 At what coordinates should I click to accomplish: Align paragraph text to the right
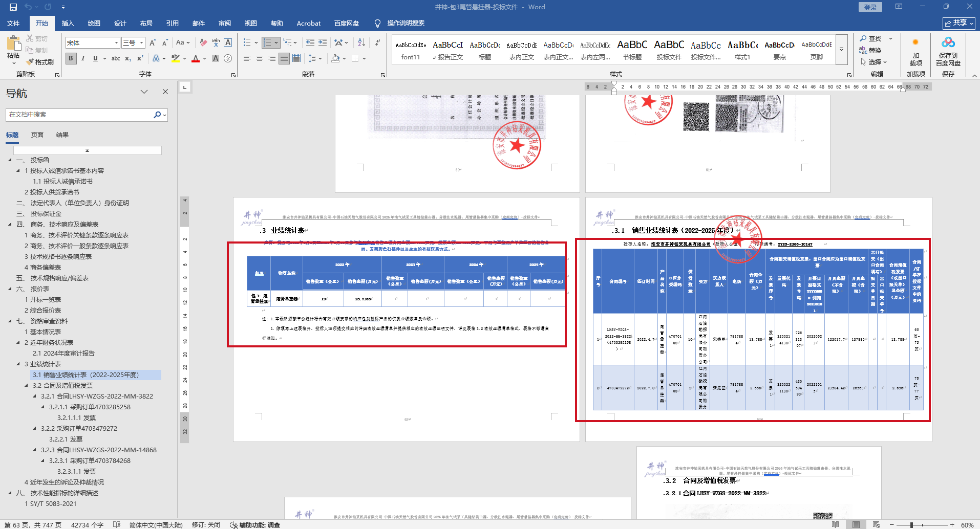point(272,58)
